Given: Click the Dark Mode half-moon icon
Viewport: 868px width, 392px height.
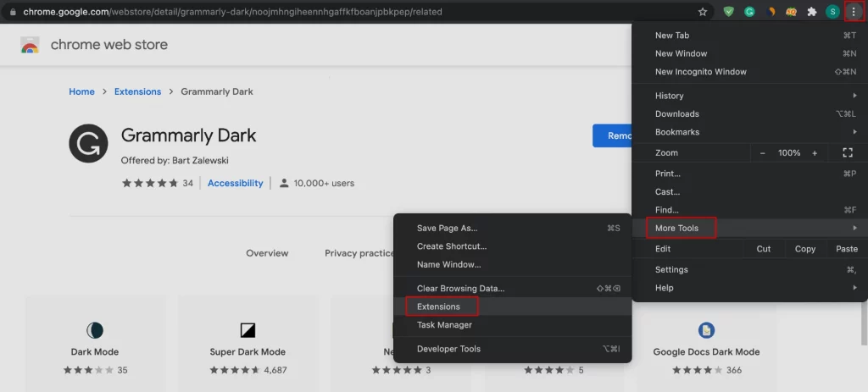Looking at the screenshot, I should (95, 331).
